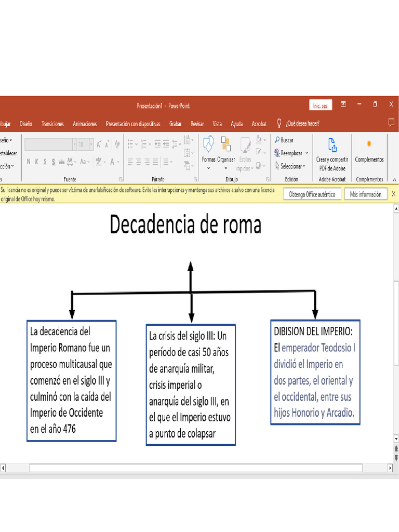This screenshot has width=399, height=532.
Task: Click the emperador Teodosio I link text
Action: coord(318,348)
